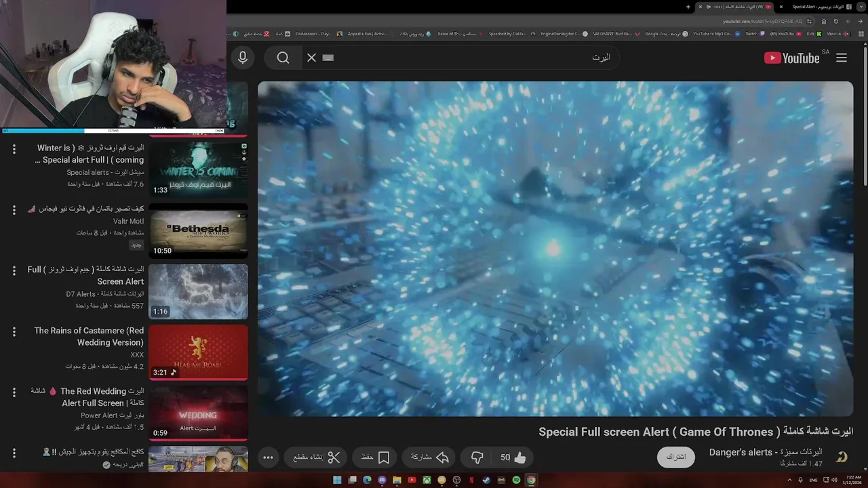Clear the search box with X icon
This screenshot has height=488, width=868.
tap(311, 58)
